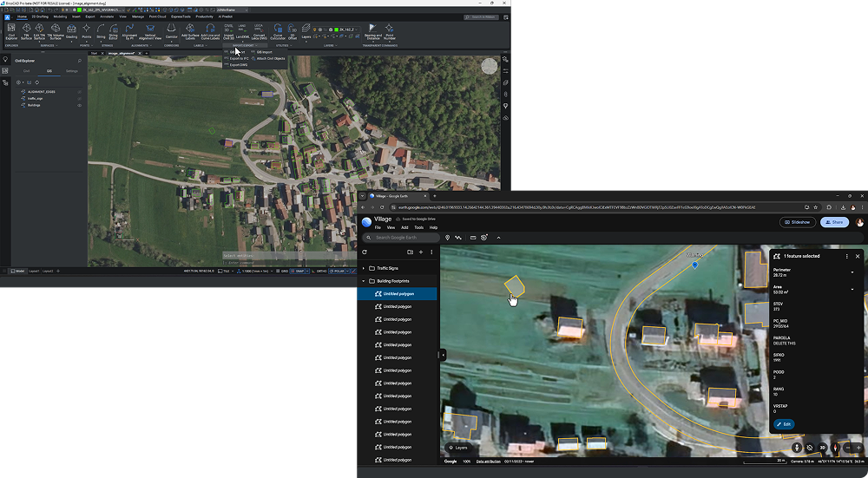868x478 pixels.
Task: Toggle visibility of Buildings layer in Civil Explorer
Action: (x=80, y=105)
